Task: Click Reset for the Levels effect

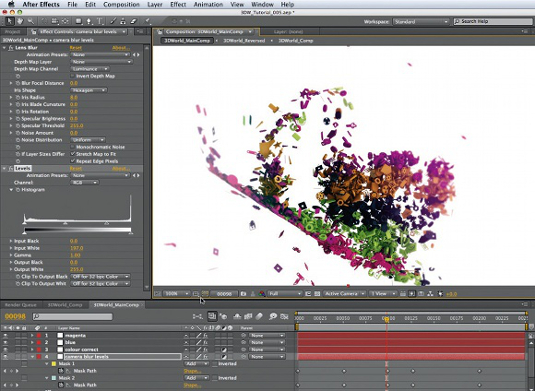Action: 75,169
